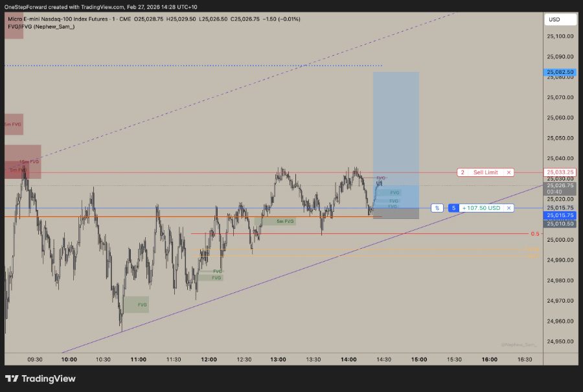Click the 09:30 time axis label
Image resolution: width=583 pixels, height=392 pixels.
point(34,359)
